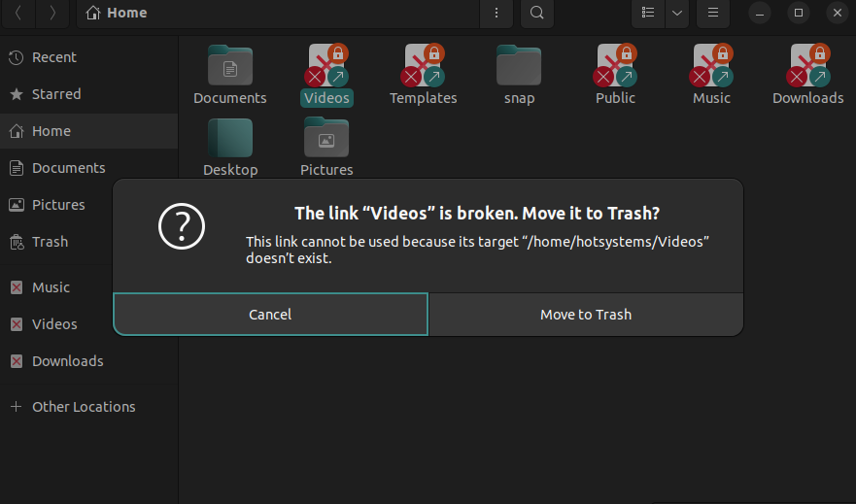Maximize the Files window
856x504 pixels.
(x=798, y=13)
